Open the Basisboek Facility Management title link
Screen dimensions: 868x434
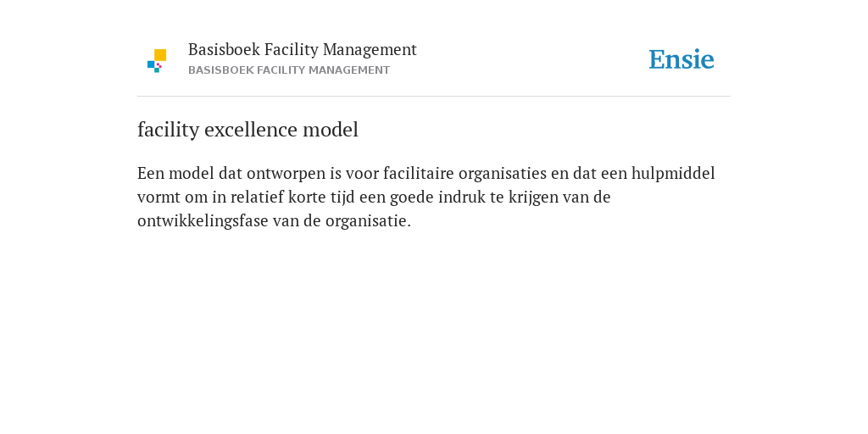click(303, 50)
